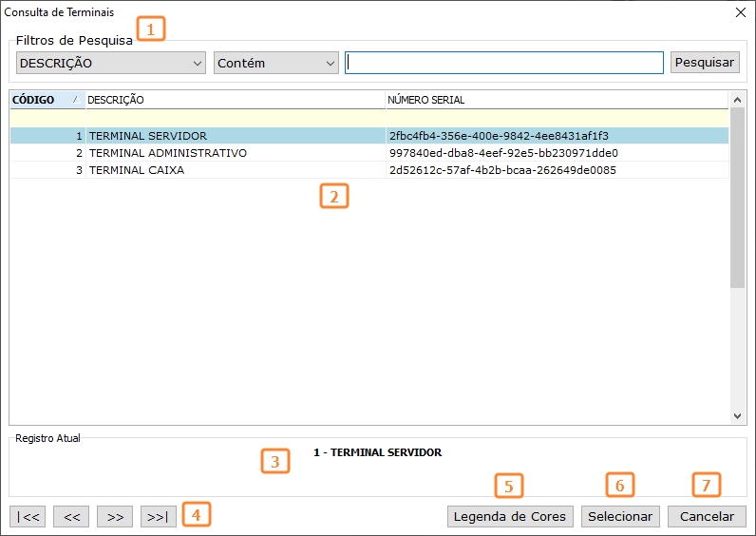This screenshot has height=536, width=756.
Task: Open Legenda de Cores
Action: pyautogui.click(x=510, y=517)
